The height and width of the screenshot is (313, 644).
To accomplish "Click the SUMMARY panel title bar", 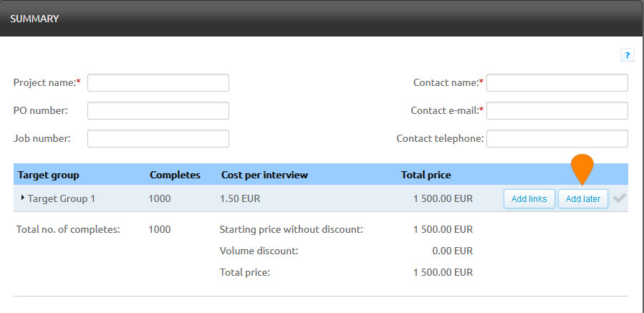I will (322, 19).
